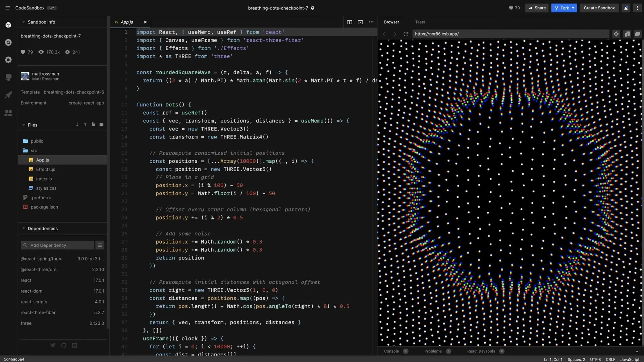Open the Explorer icon in left sidebar
The image size is (644, 362).
click(x=8, y=25)
